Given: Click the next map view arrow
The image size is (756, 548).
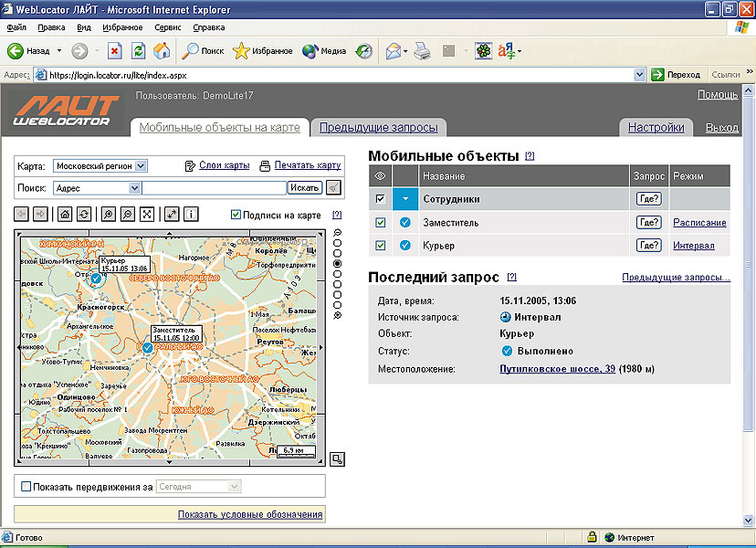Looking at the screenshot, I should coord(40,214).
